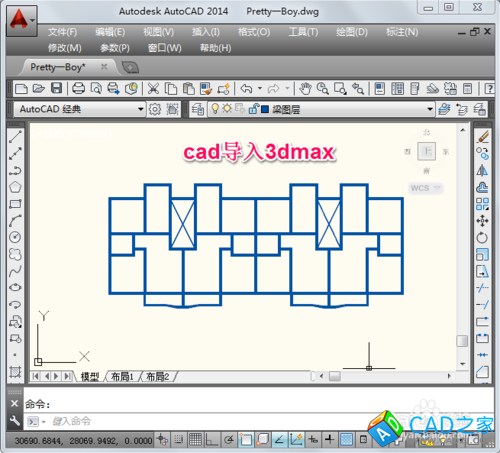Click the ViewCube top face
500x453 pixels.
[x=426, y=151]
